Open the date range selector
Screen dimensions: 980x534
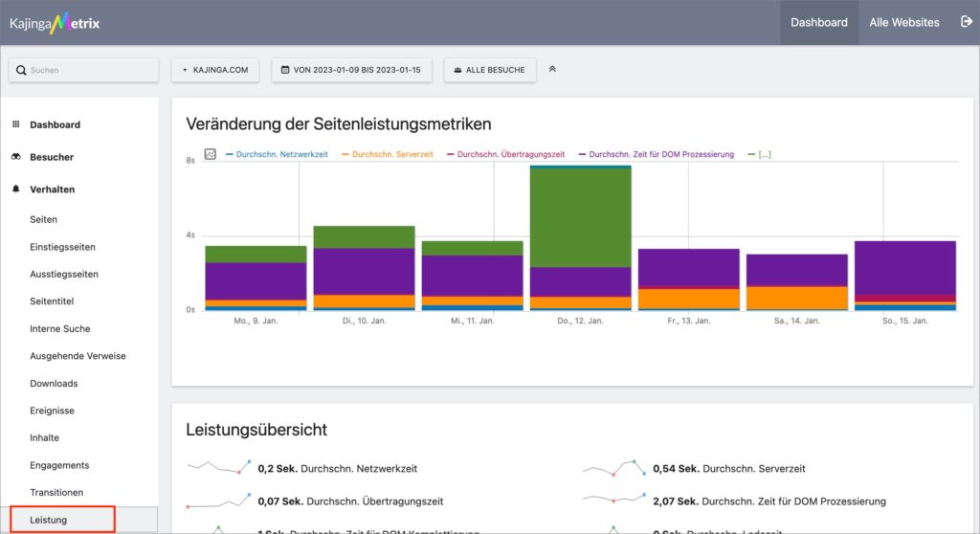351,70
